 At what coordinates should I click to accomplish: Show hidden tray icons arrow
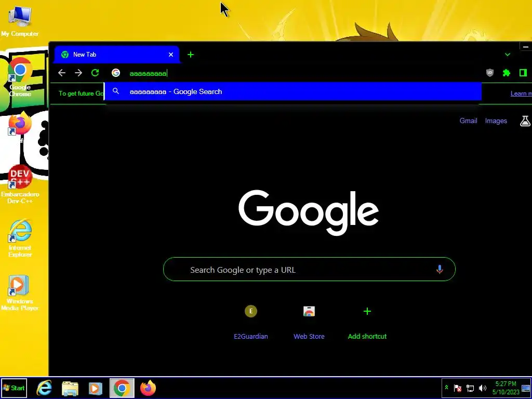[446, 388]
